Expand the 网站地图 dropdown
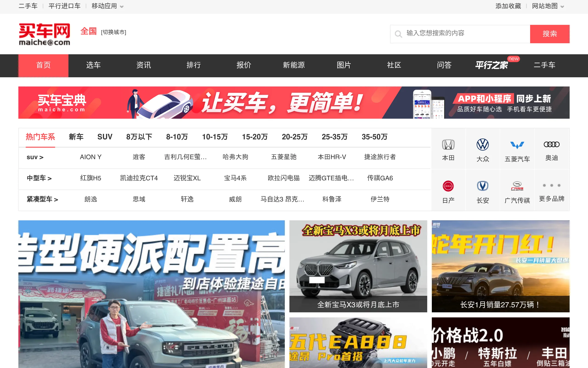 548,6
